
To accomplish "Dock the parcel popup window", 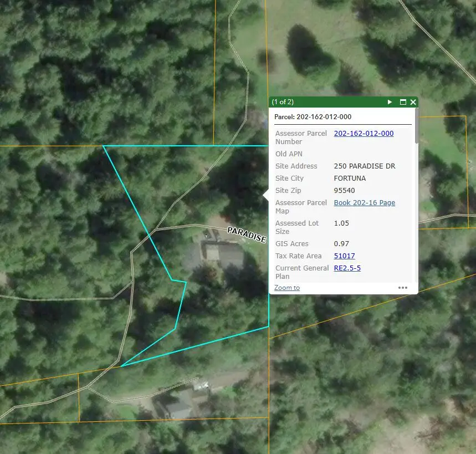I will point(403,102).
